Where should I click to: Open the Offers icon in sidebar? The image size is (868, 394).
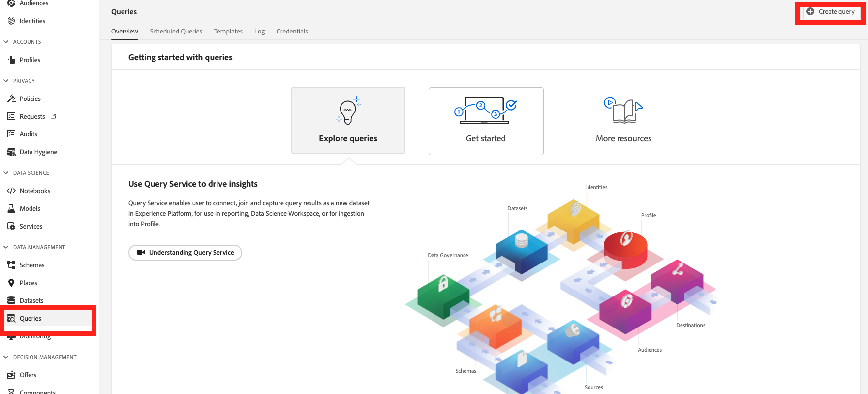pos(11,375)
